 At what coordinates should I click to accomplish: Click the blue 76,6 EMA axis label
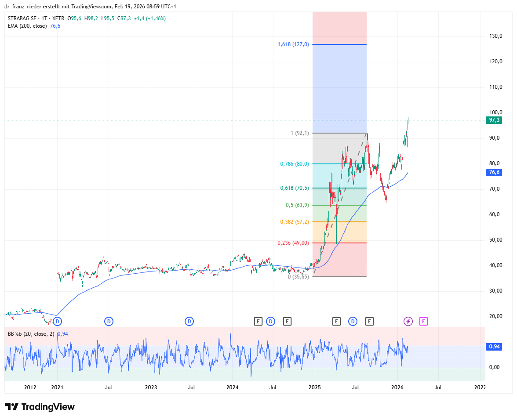(495, 173)
